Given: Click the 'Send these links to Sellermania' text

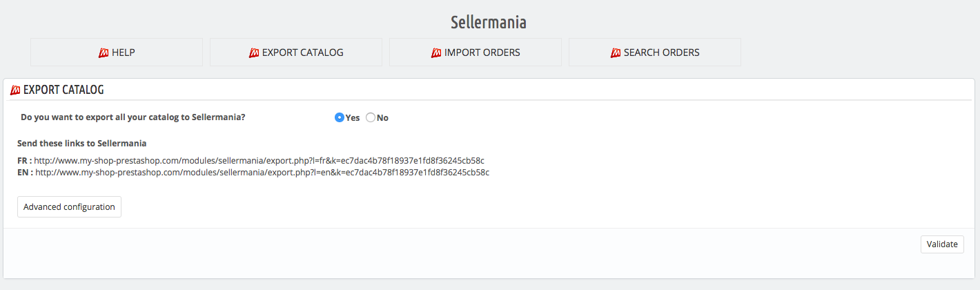Looking at the screenshot, I should click(81, 144).
